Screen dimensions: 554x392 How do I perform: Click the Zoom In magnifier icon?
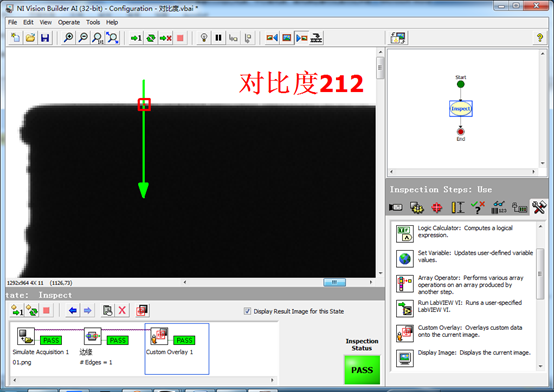(68, 38)
